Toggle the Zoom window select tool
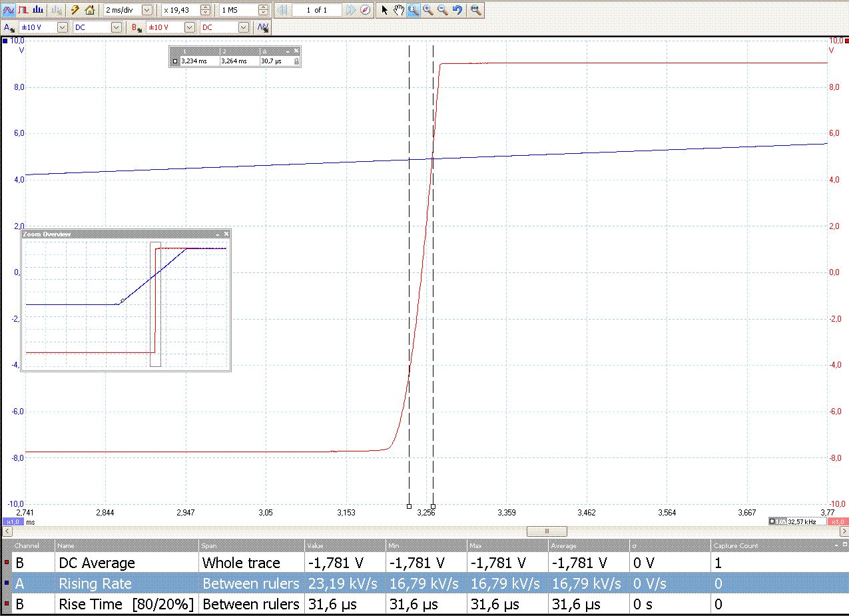The image size is (849, 616). (413, 10)
